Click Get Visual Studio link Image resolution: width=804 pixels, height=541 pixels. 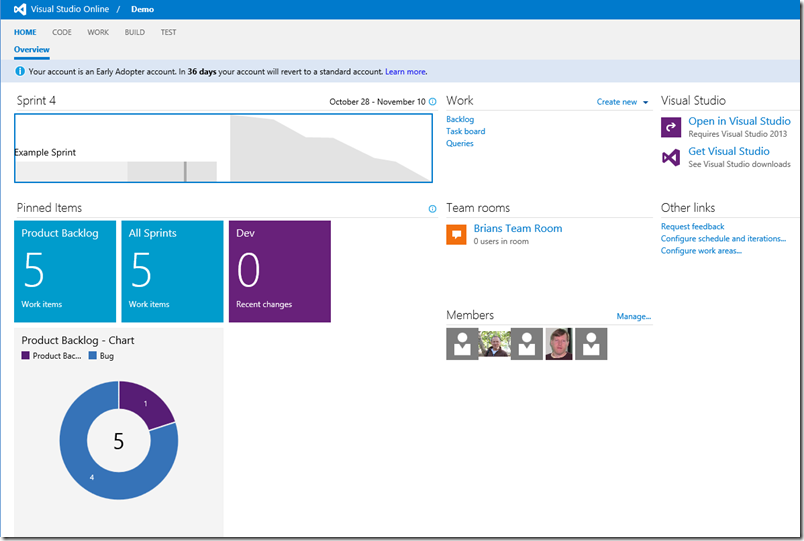point(729,151)
